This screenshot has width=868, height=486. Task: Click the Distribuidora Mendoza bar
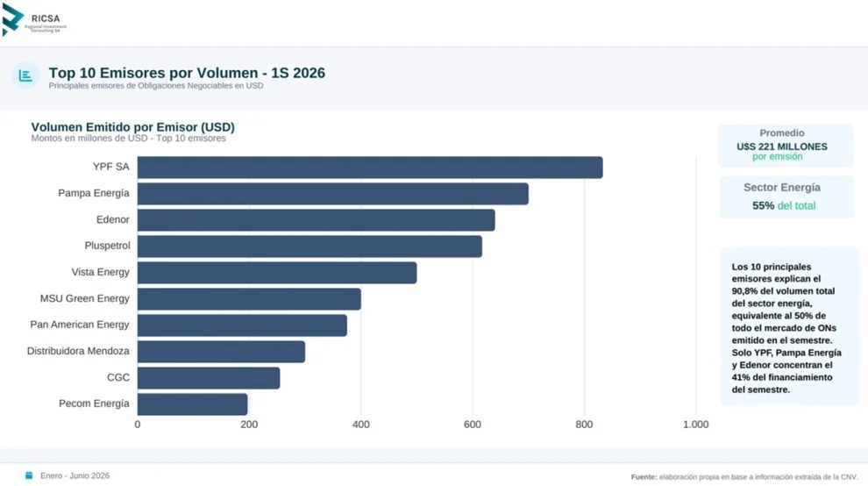[221, 352]
